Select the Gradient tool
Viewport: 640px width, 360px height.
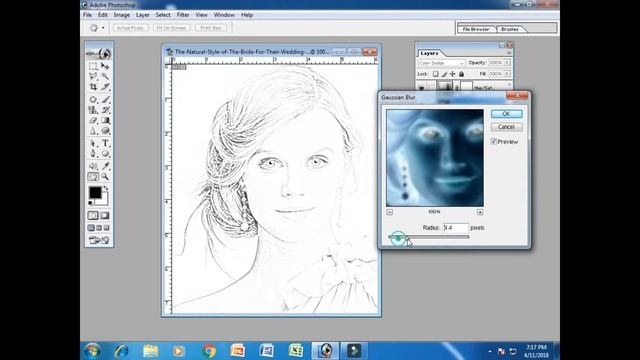click(105, 120)
